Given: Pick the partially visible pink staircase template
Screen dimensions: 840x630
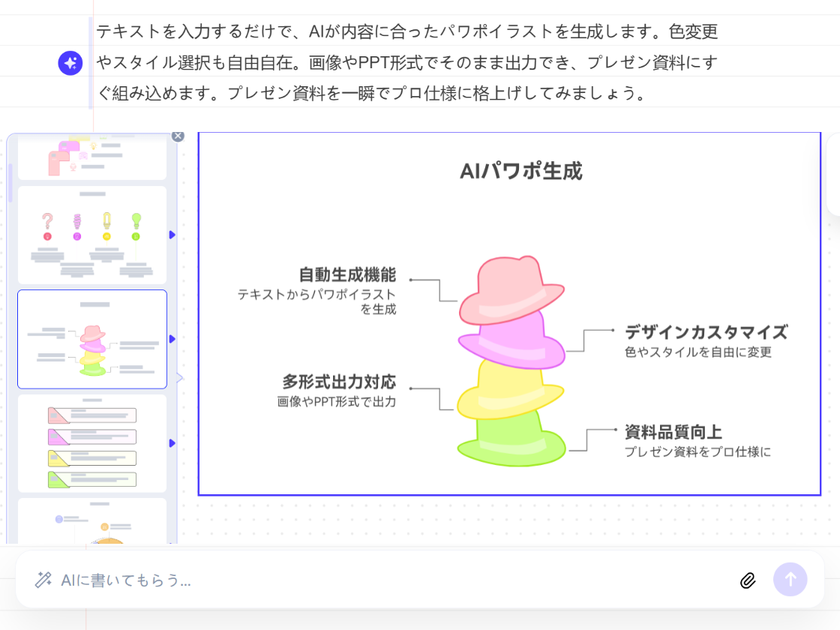Looking at the screenshot, I should pos(92,157).
